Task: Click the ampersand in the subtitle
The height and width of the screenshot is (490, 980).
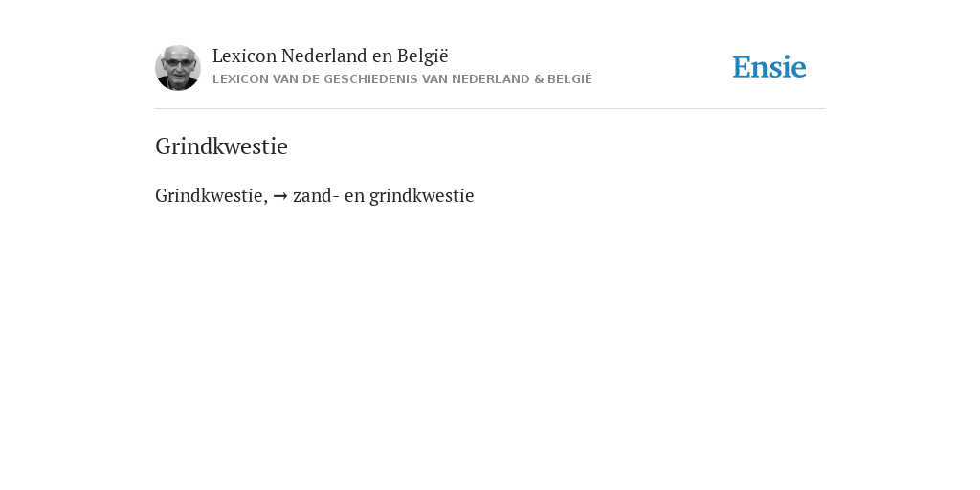Action: click(539, 79)
